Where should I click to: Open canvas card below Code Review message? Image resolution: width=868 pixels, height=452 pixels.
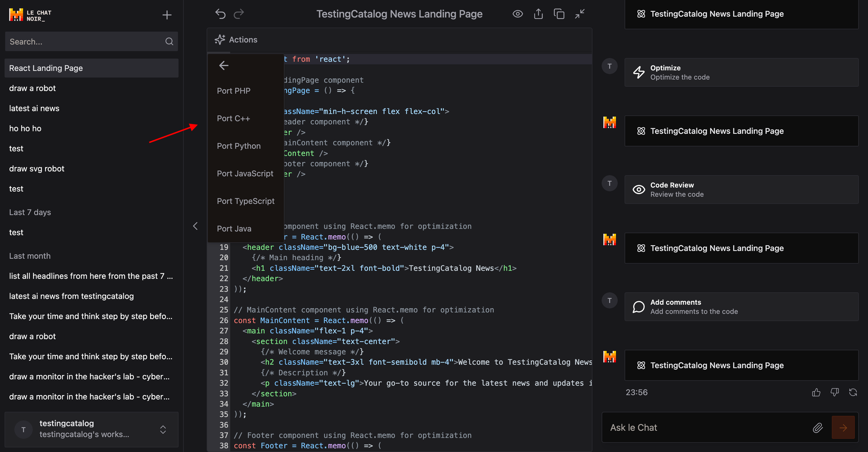[741, 248]
